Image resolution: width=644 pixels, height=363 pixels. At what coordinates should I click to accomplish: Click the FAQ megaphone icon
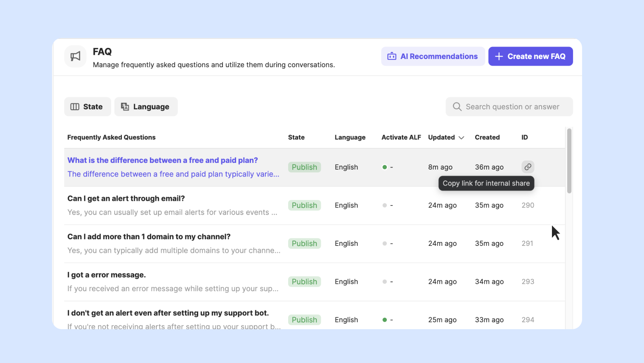click(x=75, y=57)
